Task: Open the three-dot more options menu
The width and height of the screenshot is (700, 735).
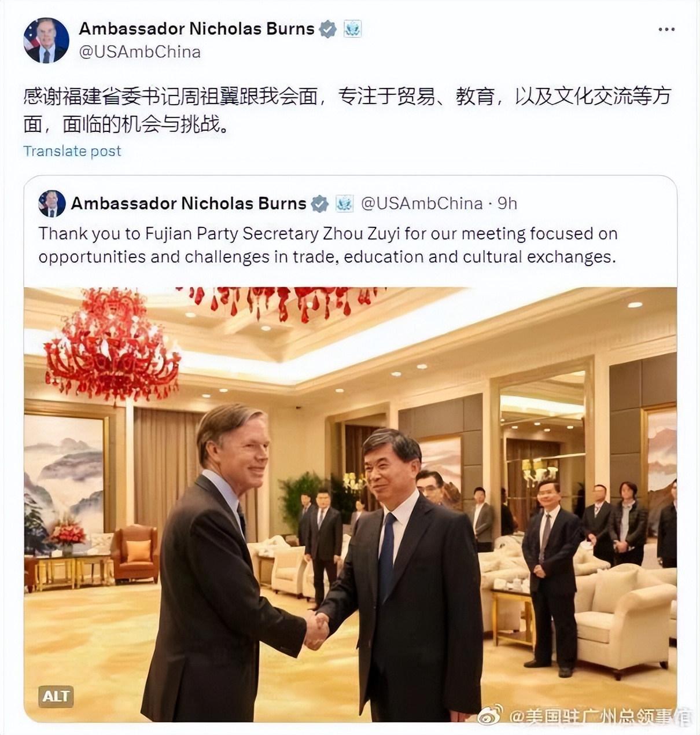Action: tap(666, 30)
